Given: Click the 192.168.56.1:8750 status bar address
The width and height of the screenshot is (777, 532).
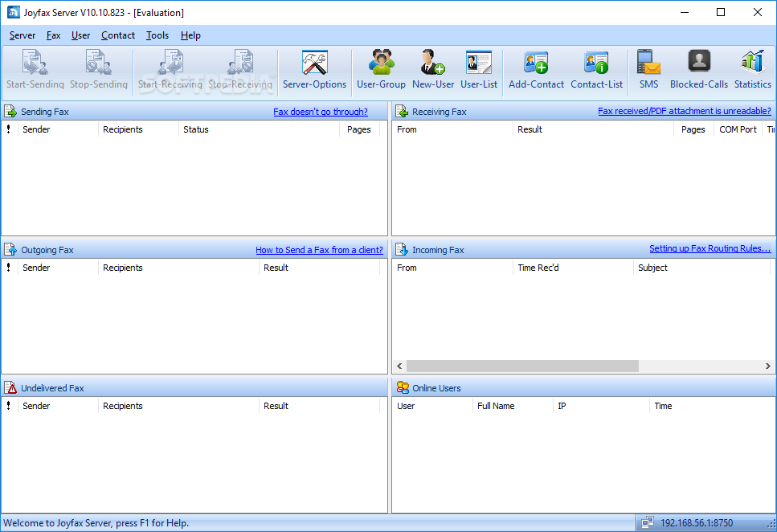Looking at the screenshot, I should [x=696, y=522].
